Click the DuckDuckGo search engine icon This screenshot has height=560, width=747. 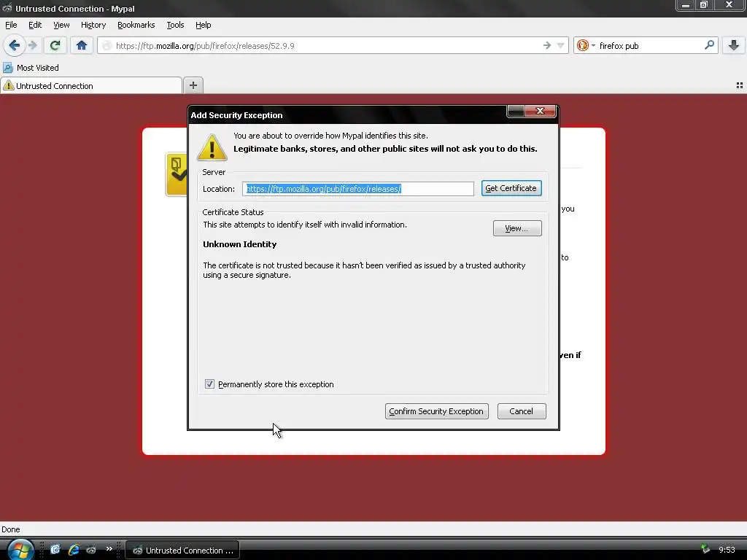(582, 46)
